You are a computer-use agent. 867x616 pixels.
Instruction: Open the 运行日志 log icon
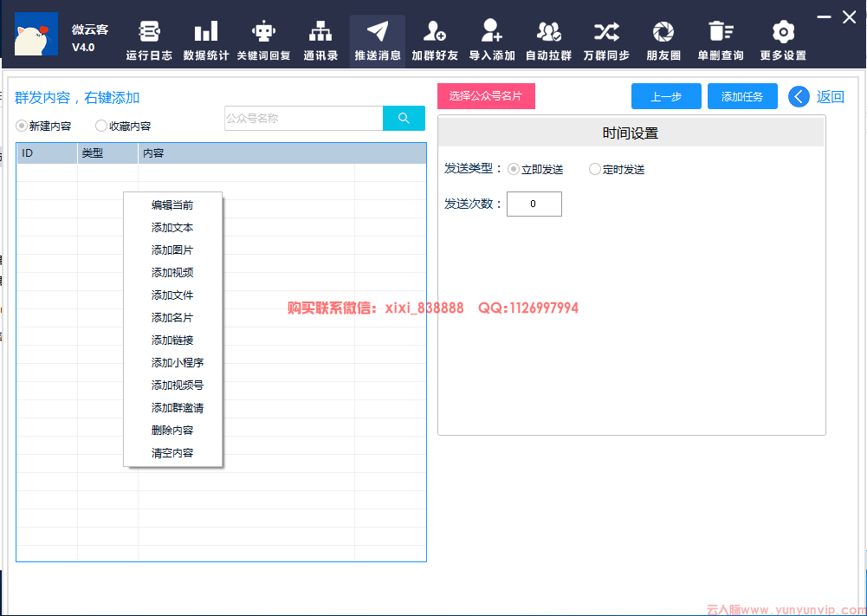point(149,32)
